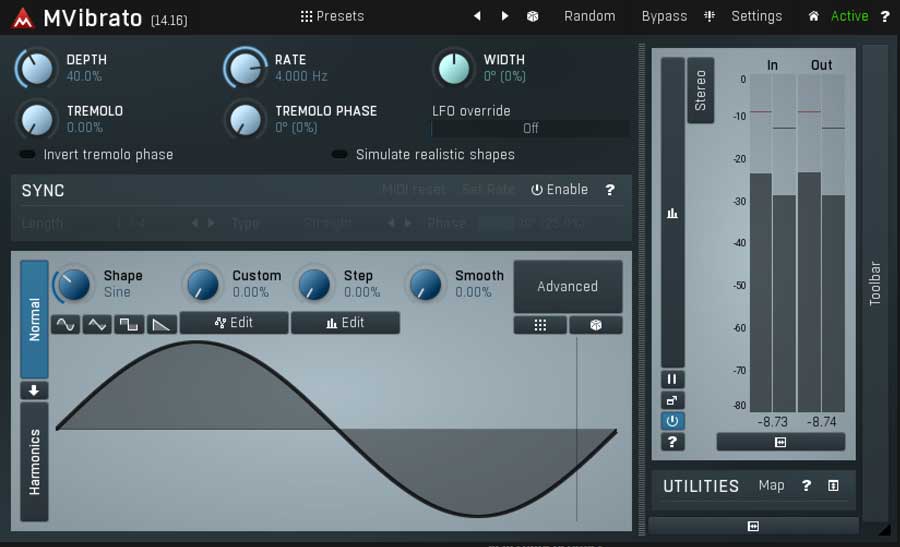Click the Tremolo Phase knob
Image resolution: width=900 pixels, height=547 pixels.
(246, 120)
